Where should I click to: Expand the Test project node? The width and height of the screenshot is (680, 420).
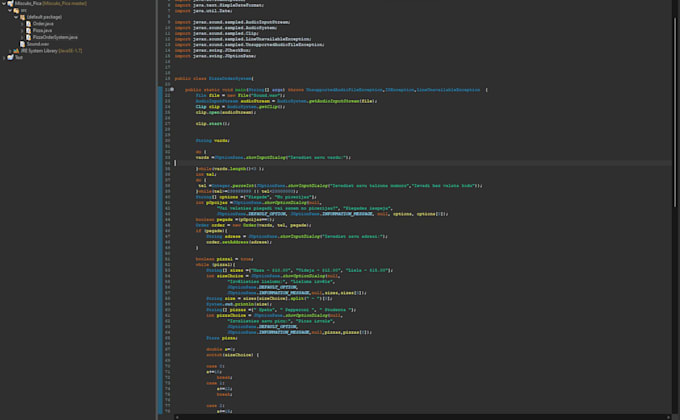[3, 58]
